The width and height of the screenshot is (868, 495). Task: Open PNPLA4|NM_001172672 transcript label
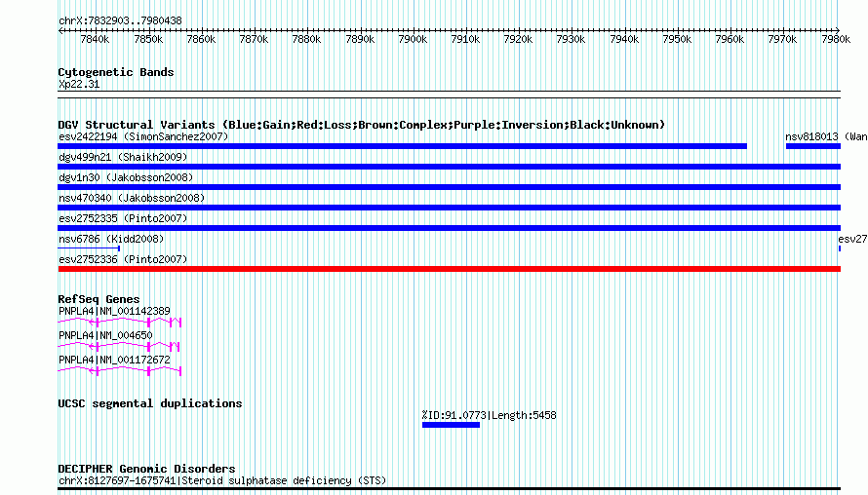114,360
